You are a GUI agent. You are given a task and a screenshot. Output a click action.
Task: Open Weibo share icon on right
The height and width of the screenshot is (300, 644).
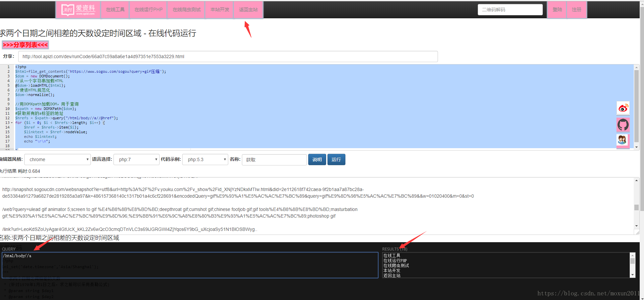point(623,108)
